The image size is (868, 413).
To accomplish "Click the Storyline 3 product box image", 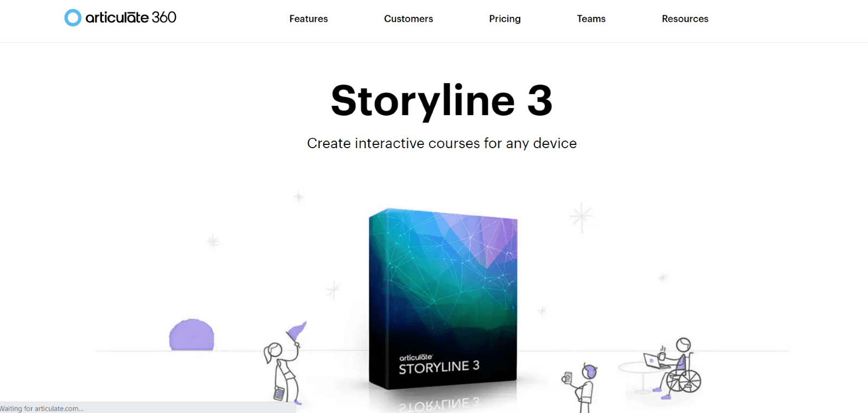I will click(443, 298).
